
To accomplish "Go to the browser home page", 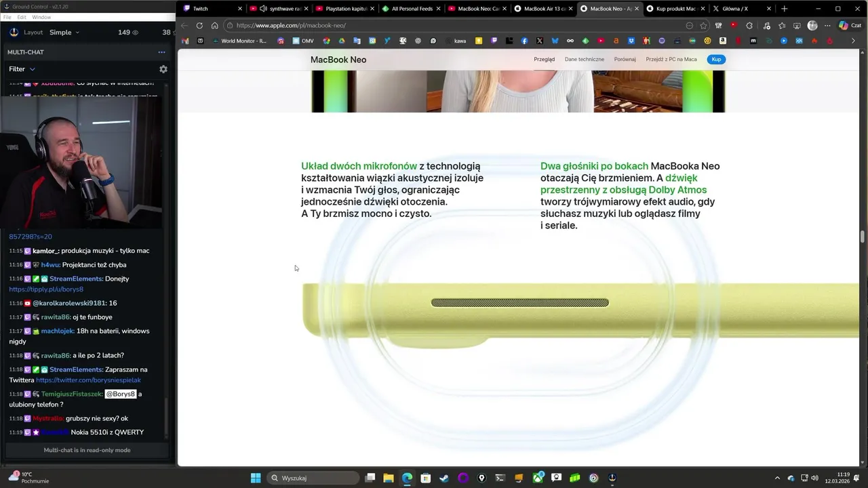I will click(214, 26).
